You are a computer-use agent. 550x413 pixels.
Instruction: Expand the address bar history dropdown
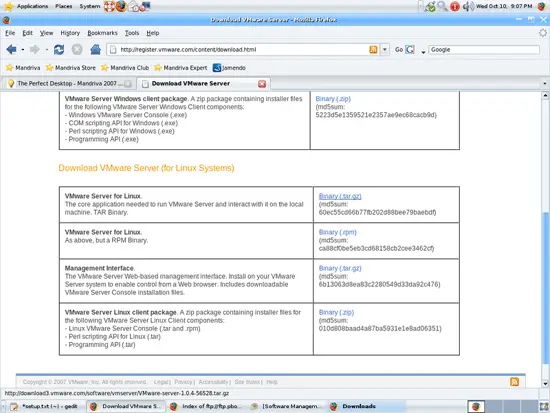pos(385,49)
